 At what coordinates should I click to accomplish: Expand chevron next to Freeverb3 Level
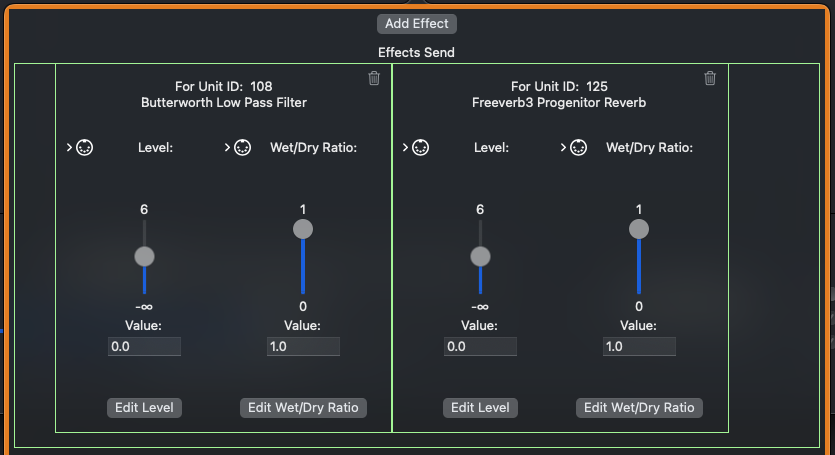405,148
